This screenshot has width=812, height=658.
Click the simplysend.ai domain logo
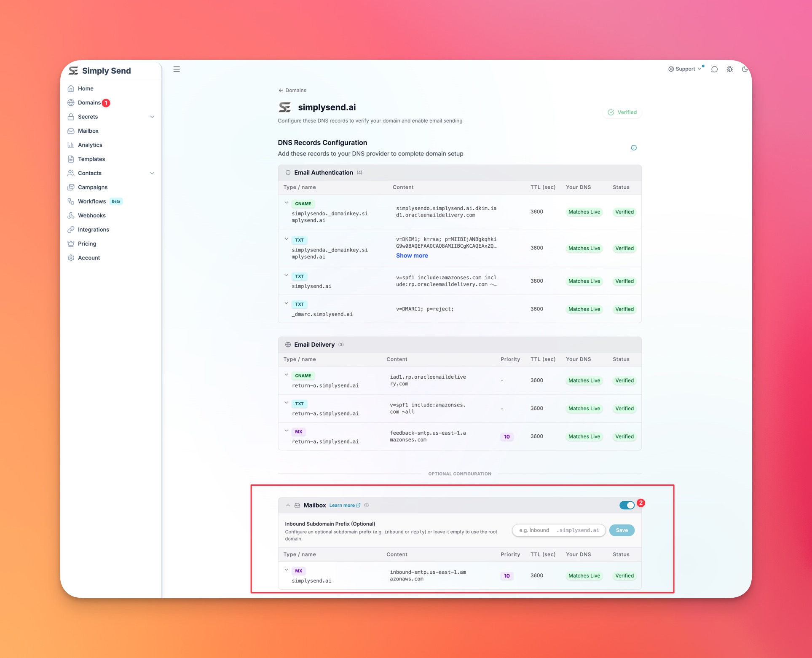coord(284,107)
